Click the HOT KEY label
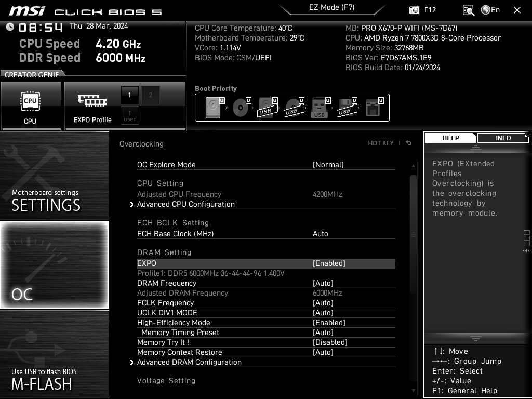 pyautogui.click(x=381, y=143)
